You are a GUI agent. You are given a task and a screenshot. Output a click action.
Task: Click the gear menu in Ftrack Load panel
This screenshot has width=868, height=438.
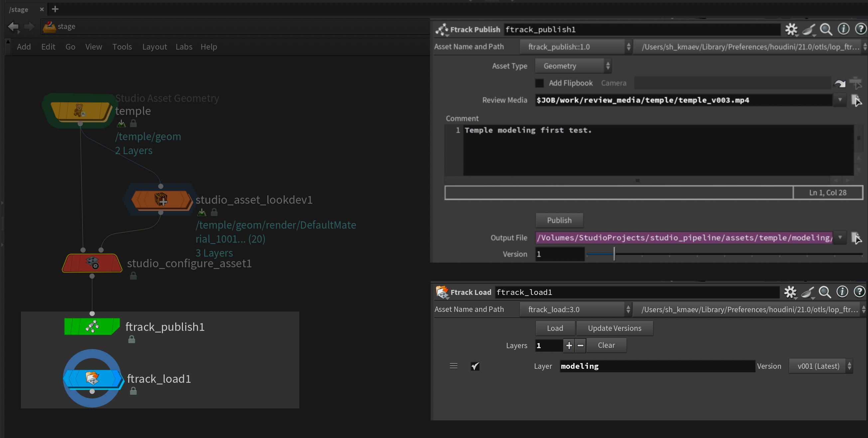pyautogui.click(x=790, y=292)
